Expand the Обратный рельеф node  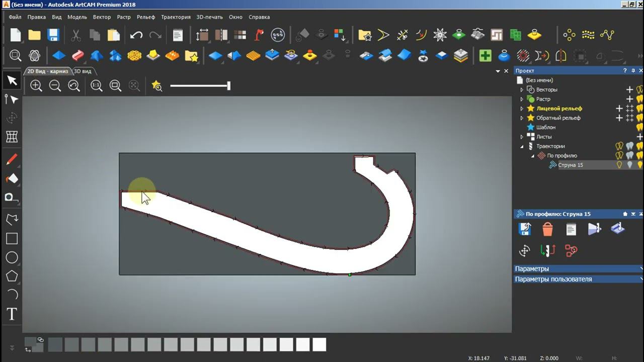point(522,118)
